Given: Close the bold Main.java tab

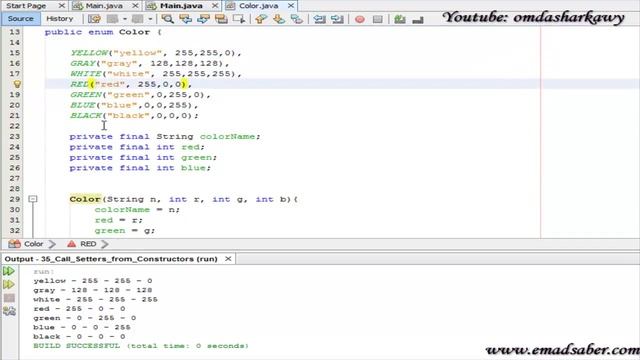Looking at the screenshot, I should [215, 6].
